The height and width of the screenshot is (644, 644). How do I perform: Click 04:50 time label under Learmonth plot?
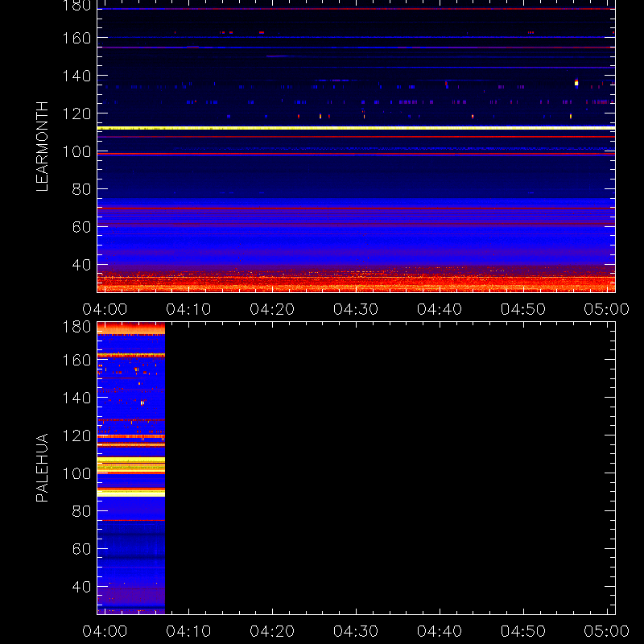(523, 309)
